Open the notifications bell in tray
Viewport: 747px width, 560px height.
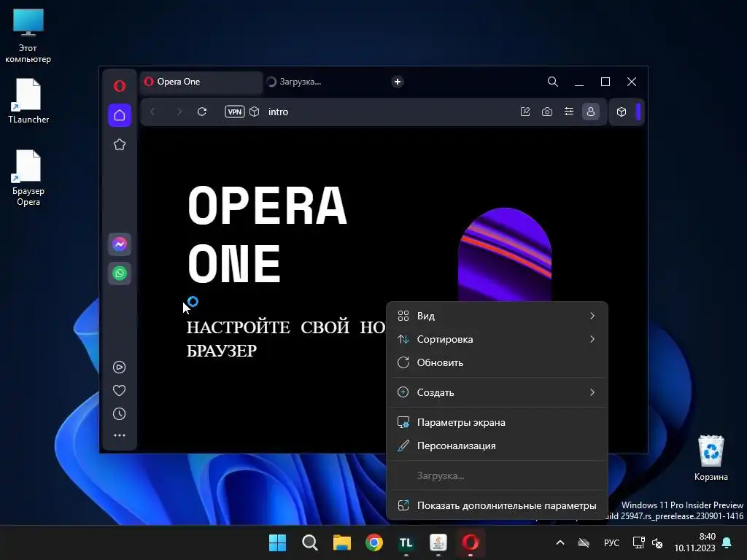(x=727, y=542)
